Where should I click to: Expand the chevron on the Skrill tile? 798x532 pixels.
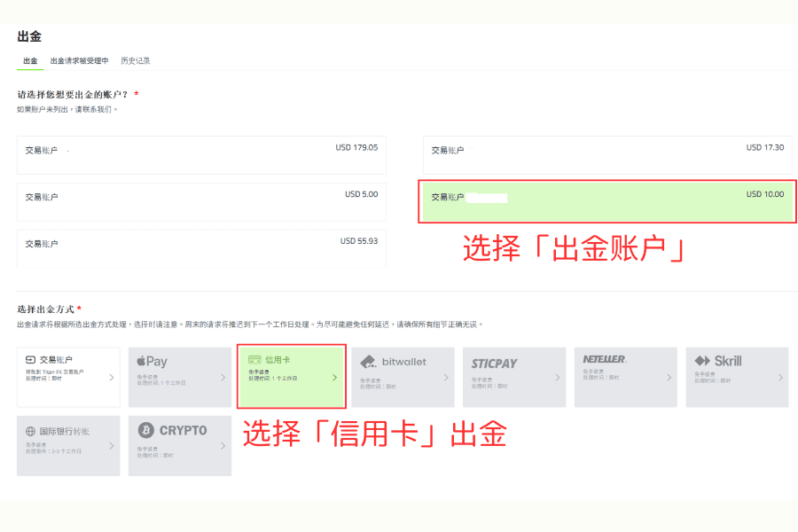[780, 378]
